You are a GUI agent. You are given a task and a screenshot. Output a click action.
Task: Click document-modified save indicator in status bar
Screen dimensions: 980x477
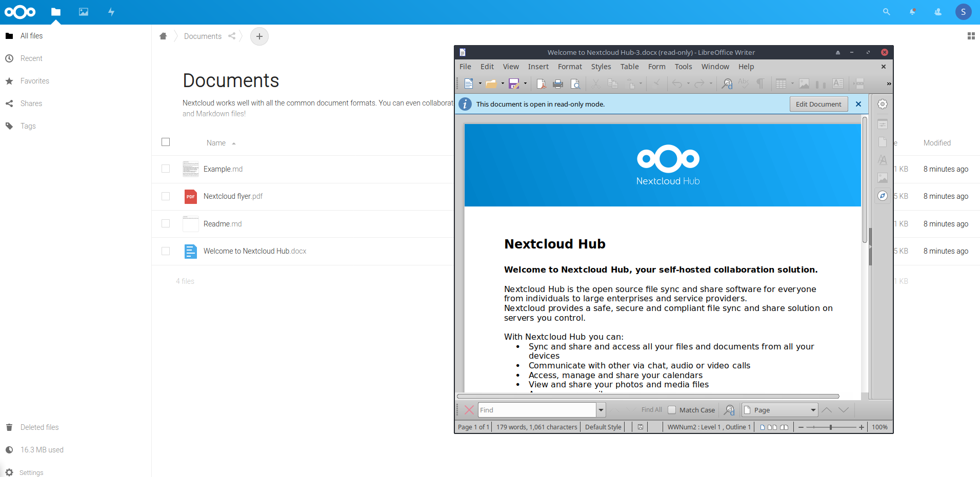pyautogui.click(x=641, y=427)
